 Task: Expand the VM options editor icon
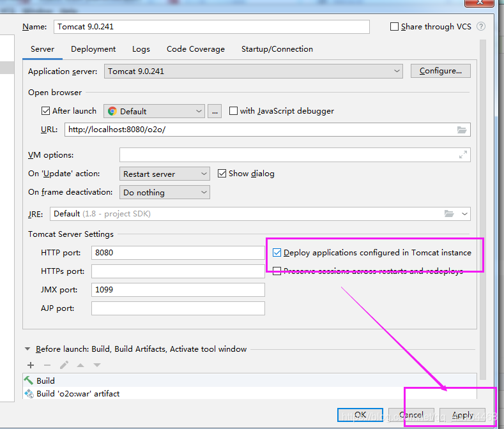tap(463, 155)
